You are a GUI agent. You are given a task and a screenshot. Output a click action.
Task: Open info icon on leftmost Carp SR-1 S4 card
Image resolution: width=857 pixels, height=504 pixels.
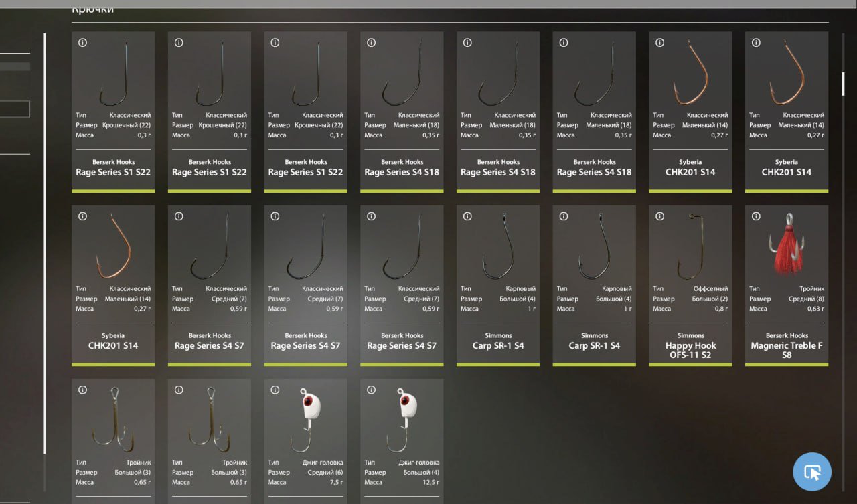pyautogui.click(x=467, y=216)
